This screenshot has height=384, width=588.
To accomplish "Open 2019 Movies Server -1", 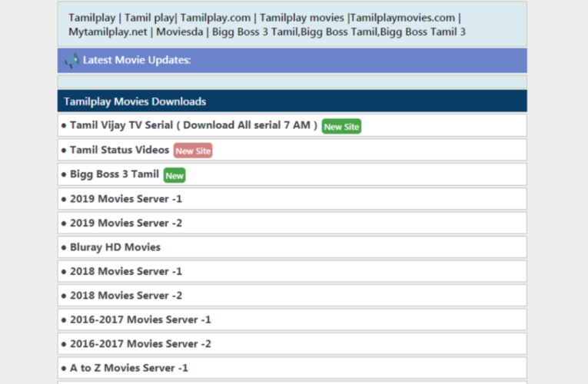I will pos(126,199).
